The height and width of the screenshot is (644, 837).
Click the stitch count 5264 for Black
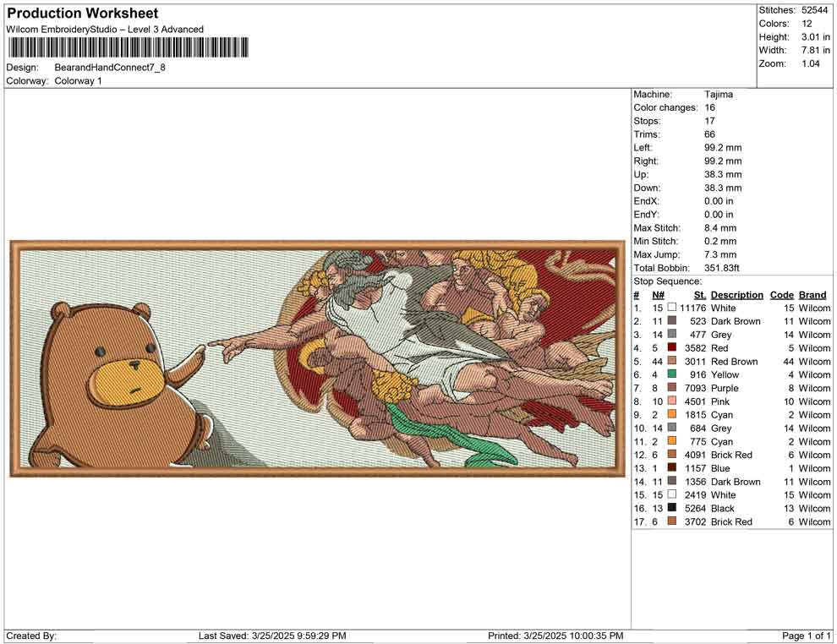[696, 509]
